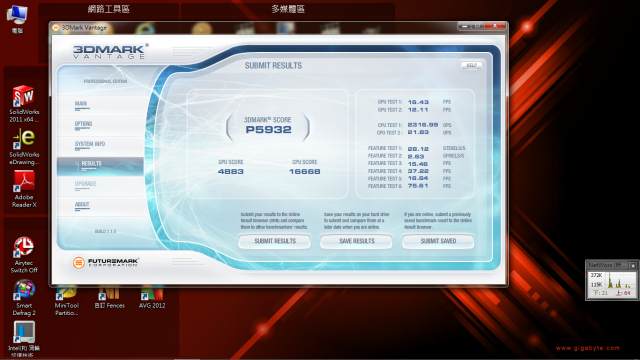The height and width of the screenshot is (360, 640).
Task: Click the Futuremark Corporation logo
Action: (x=106, y=262)
